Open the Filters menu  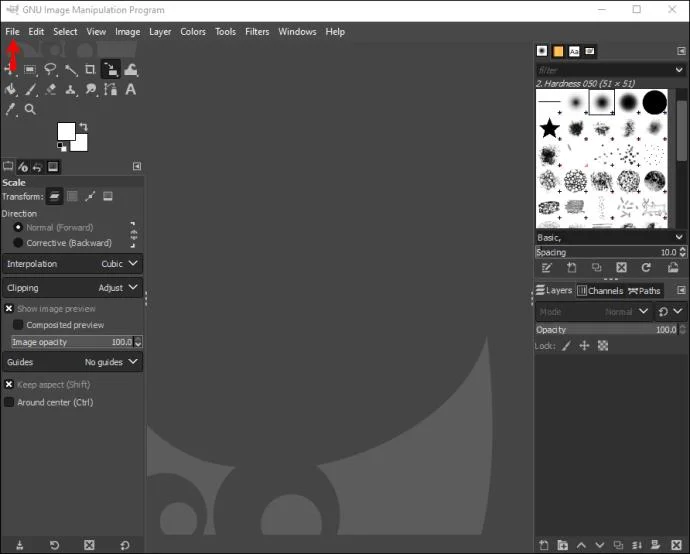(x=257, y=32)
